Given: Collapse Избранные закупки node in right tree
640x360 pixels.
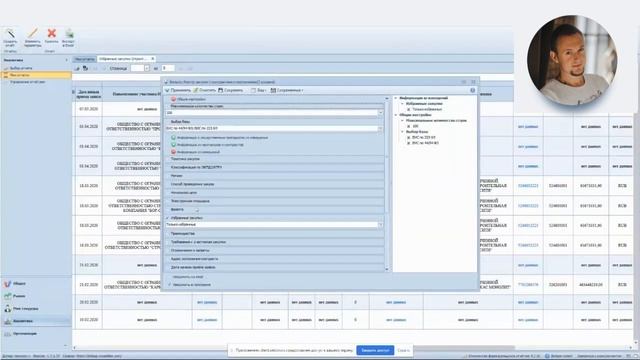Looking at the screenshot, I should coord(402,104).
